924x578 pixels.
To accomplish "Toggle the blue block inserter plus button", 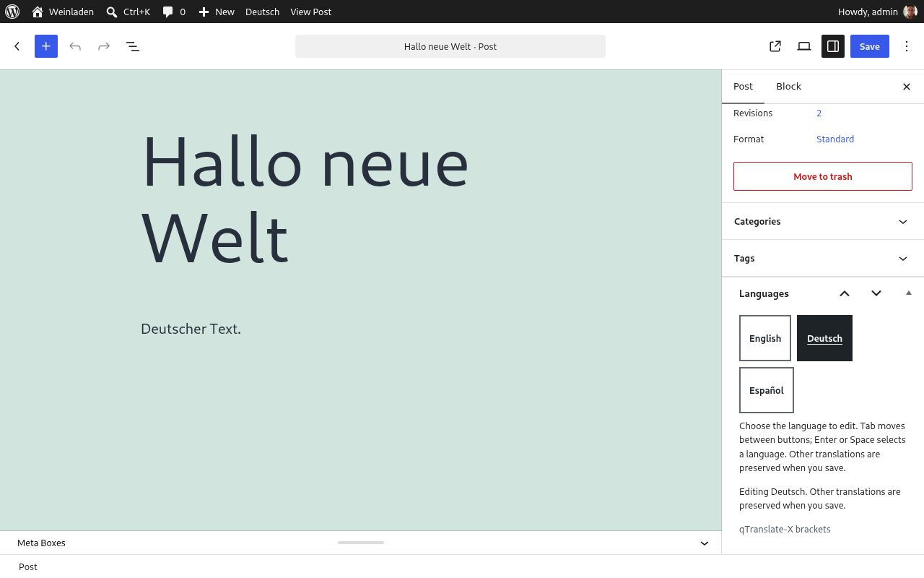I will coord(46,46).
